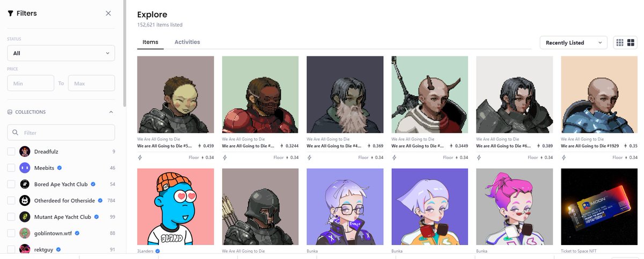Check the Mutant Ape Yacht Club checkbox
644x259 pixels.
click(11, 217)
